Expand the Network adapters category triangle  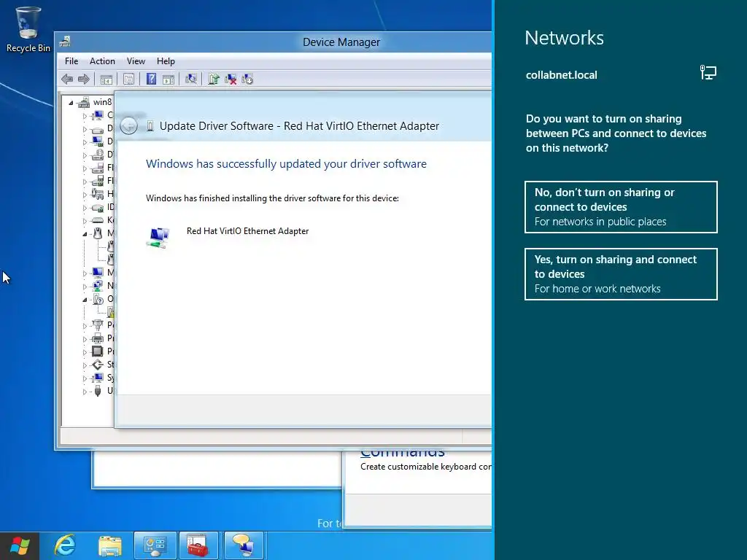pyautogui.click(x=85, y=286)
